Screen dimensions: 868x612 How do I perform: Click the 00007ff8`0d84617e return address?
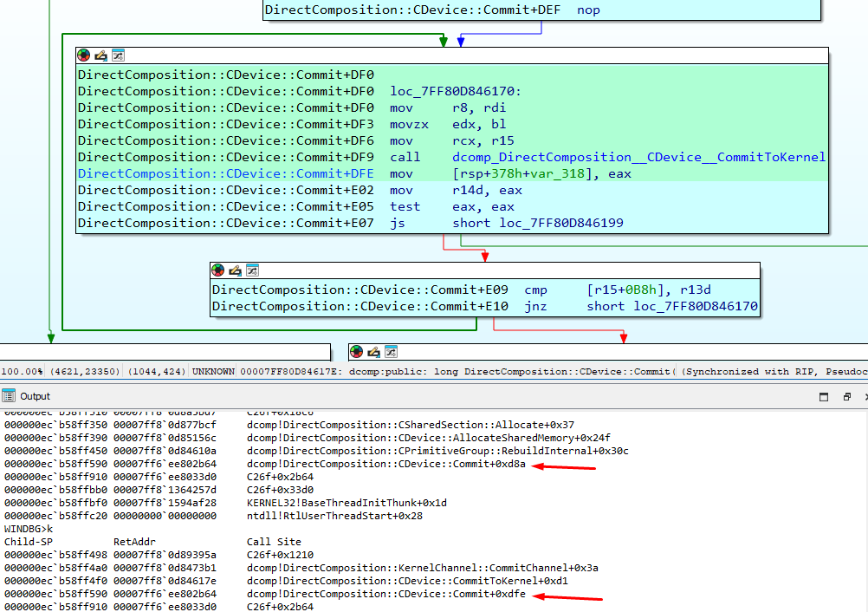165,581
